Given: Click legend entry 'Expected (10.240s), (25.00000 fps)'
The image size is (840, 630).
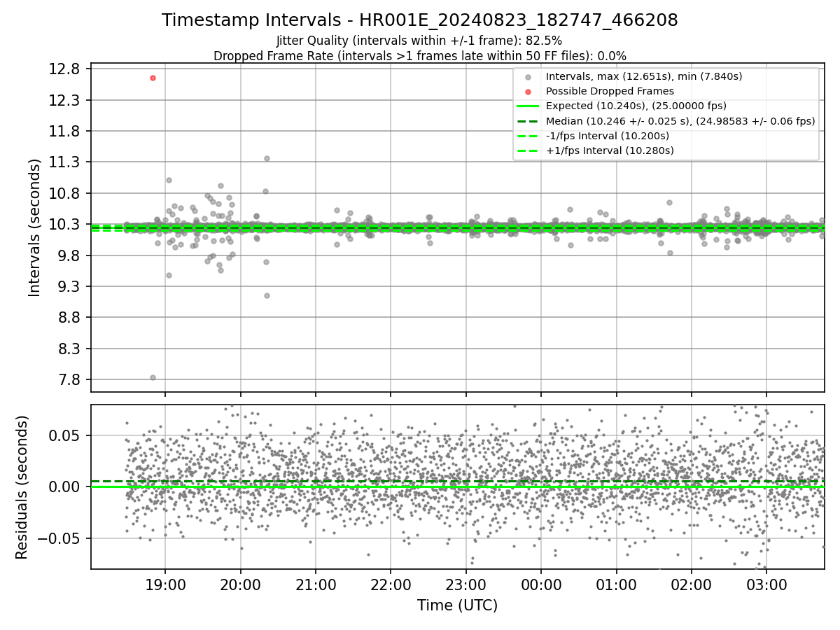Looking at the screenshot, I should point(636,106).
